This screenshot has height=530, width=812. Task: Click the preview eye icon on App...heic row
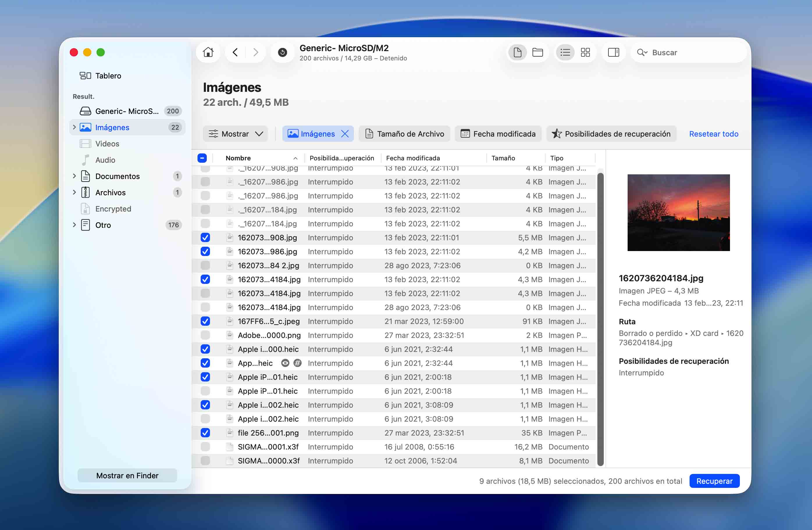pos(285,363)
